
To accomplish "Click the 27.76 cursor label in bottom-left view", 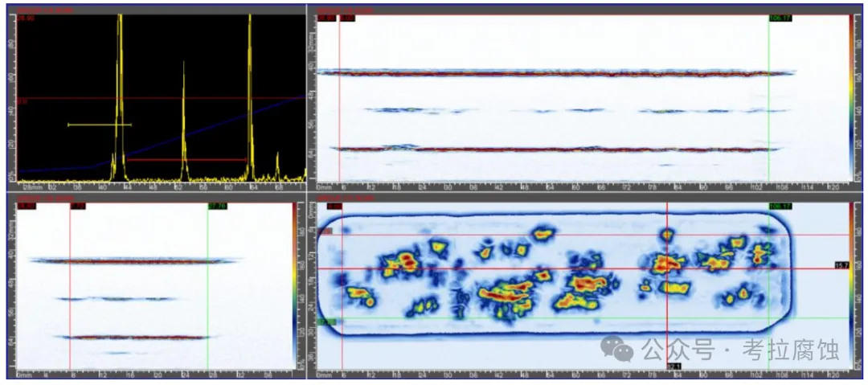I will pos(217,207).
